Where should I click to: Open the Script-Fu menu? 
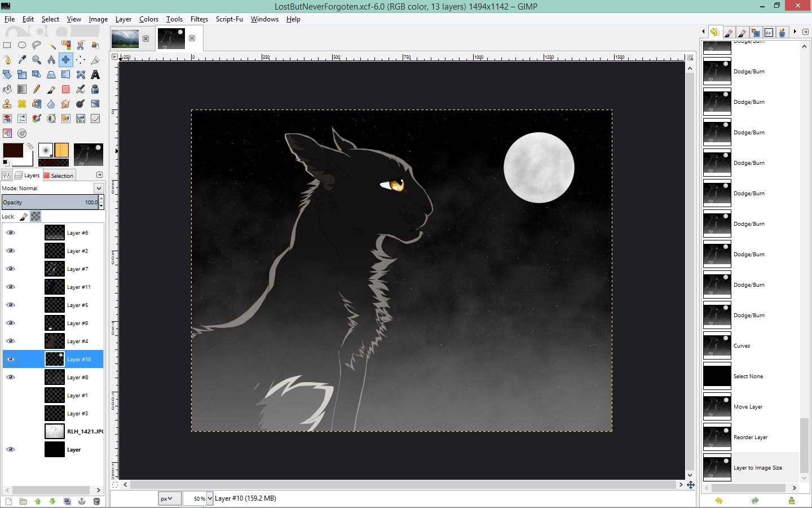click(x=229, y=19)
